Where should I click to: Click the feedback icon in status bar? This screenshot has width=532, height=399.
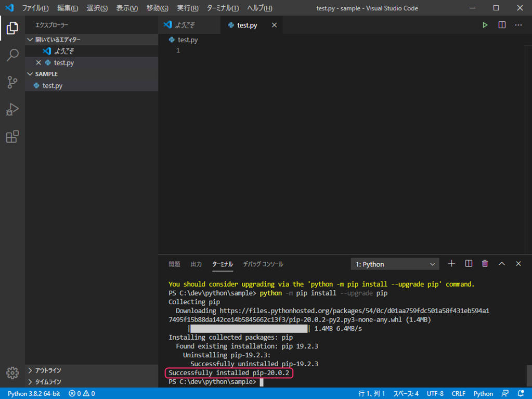(505, 393)
